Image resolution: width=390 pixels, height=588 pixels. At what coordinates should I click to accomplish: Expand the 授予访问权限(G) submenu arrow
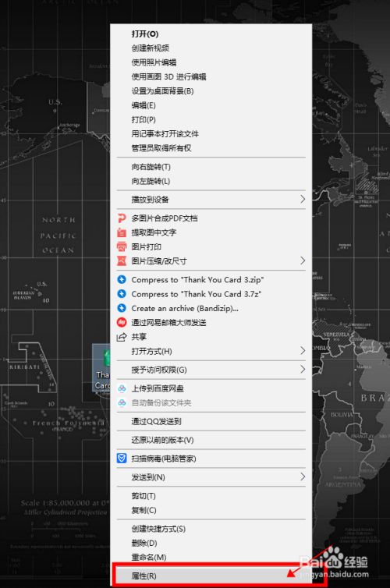click(303, 370)
